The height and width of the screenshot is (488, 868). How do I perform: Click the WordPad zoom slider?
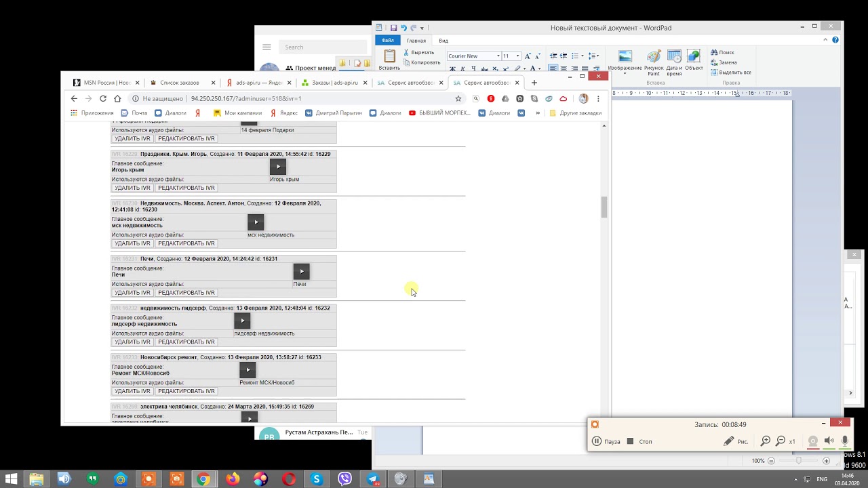(798, 461)
